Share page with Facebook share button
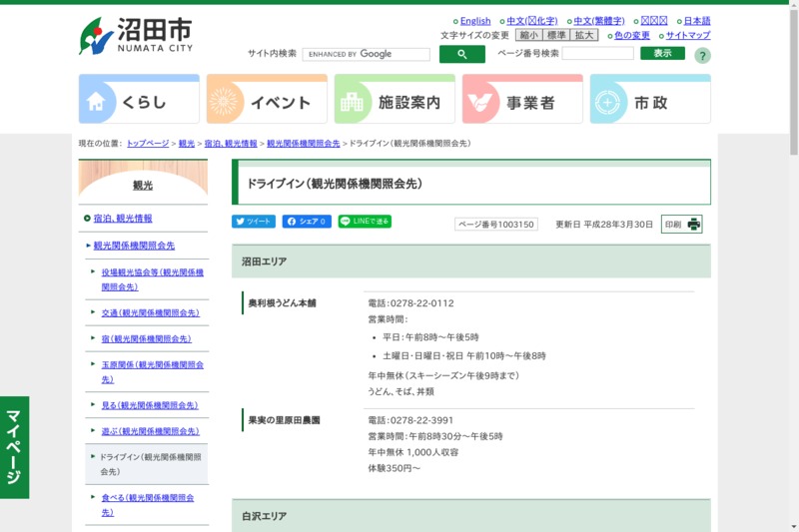 [307, 222]
